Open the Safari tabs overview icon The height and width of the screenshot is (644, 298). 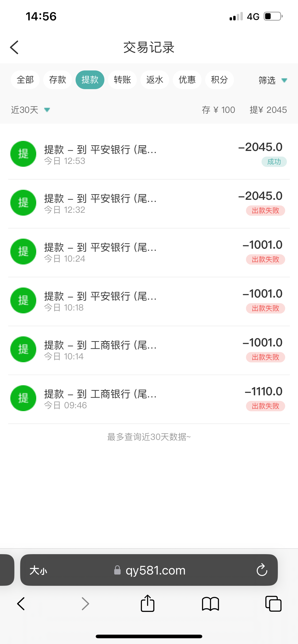click(x=273, y=604)
